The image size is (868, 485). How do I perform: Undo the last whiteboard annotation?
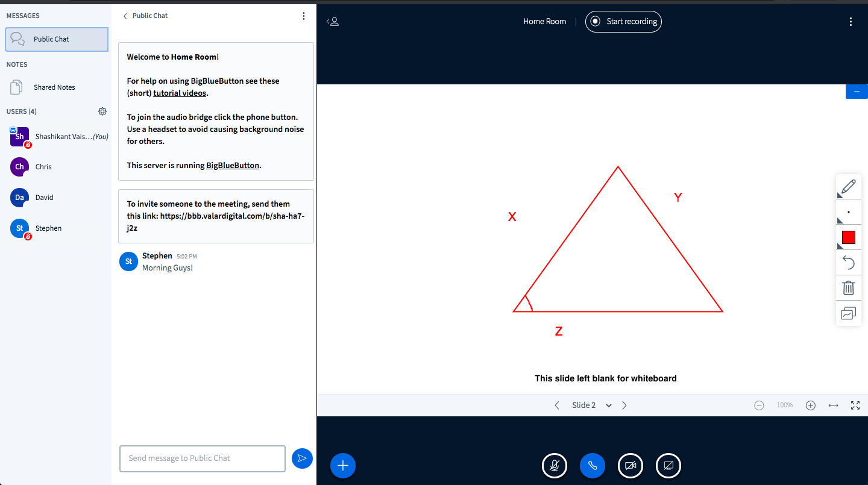pos(848,263)
